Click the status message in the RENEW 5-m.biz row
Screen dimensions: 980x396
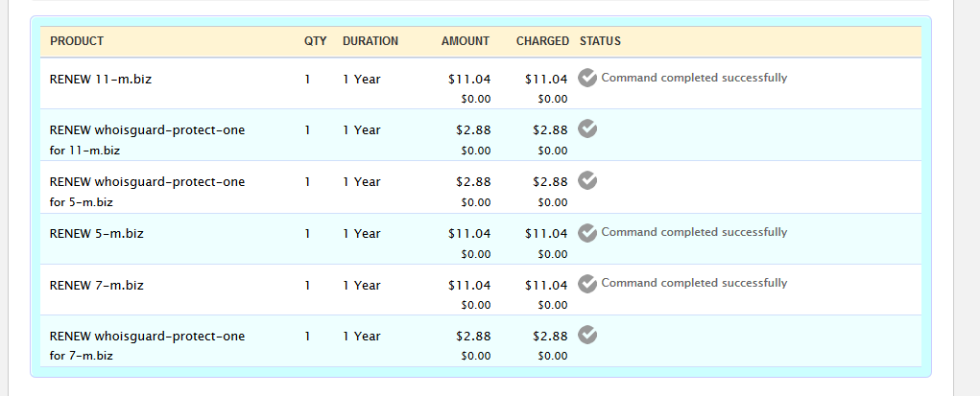tap(694, 232)
